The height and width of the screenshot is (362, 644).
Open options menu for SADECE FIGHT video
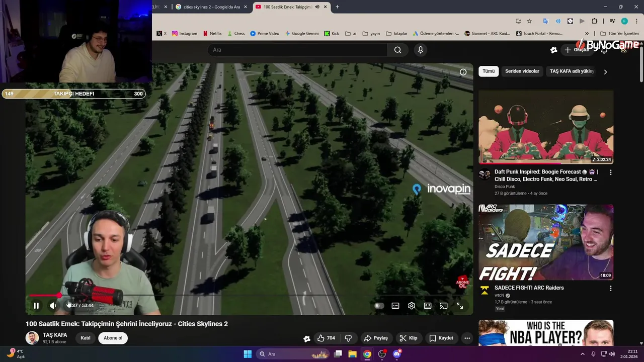pos(611,289)
